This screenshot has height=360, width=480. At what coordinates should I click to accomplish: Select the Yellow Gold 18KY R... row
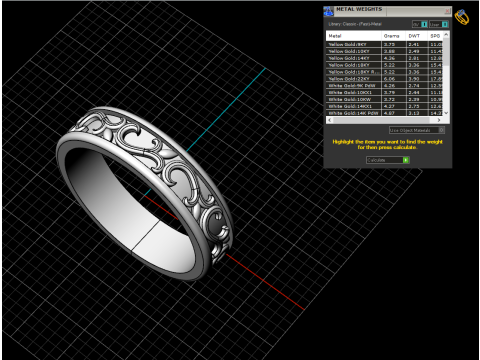click(384, 72)
